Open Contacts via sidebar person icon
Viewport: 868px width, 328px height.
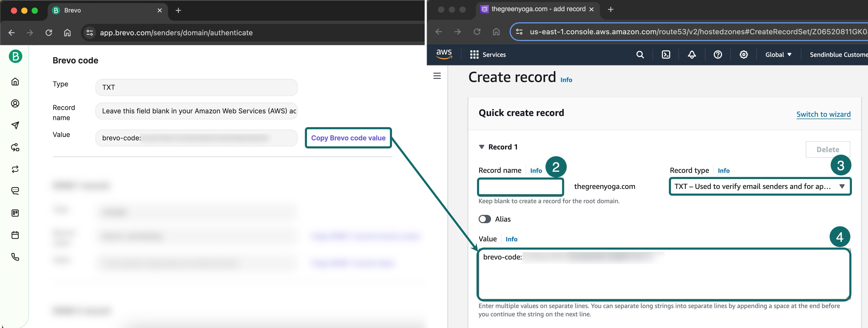pyautogui.click(x=15, y=104)
